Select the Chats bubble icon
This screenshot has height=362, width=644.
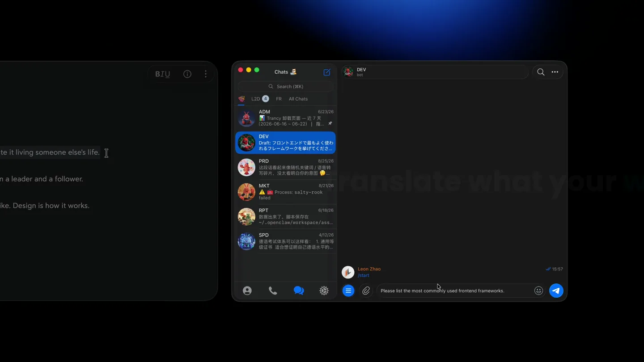pos(299,291)
